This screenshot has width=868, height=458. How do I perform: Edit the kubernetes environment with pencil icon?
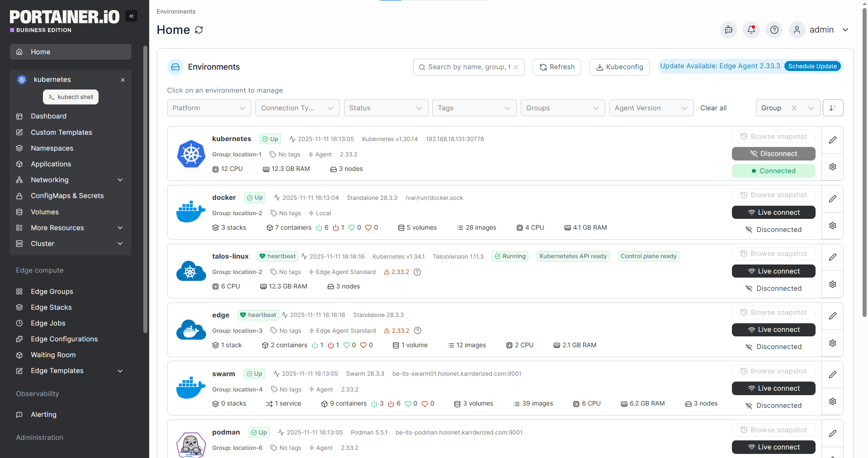[833, 140]
